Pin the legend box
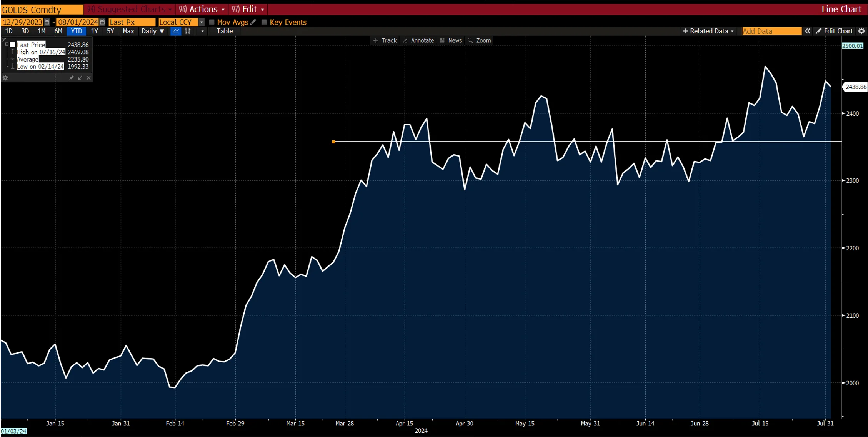 point(71,78)
